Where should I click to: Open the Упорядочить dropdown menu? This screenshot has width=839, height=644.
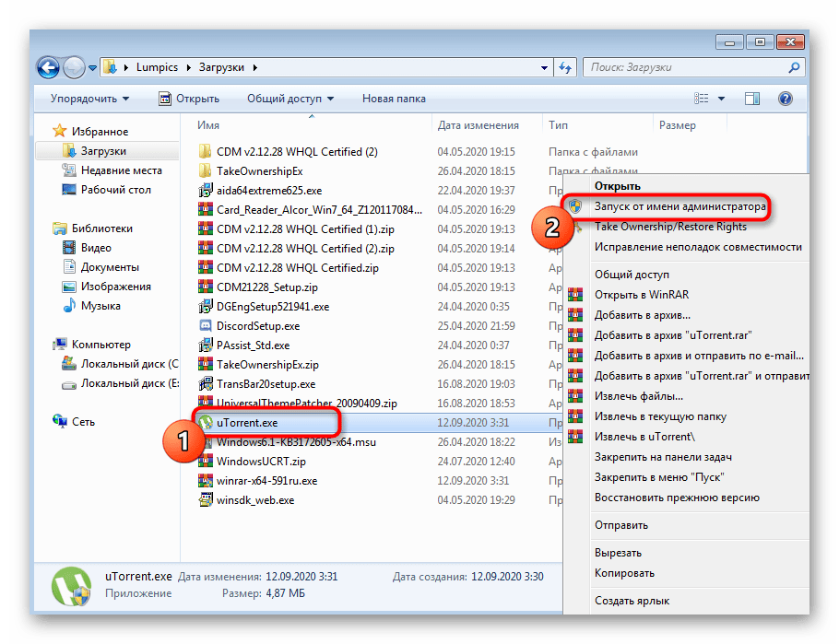point(90,99)
